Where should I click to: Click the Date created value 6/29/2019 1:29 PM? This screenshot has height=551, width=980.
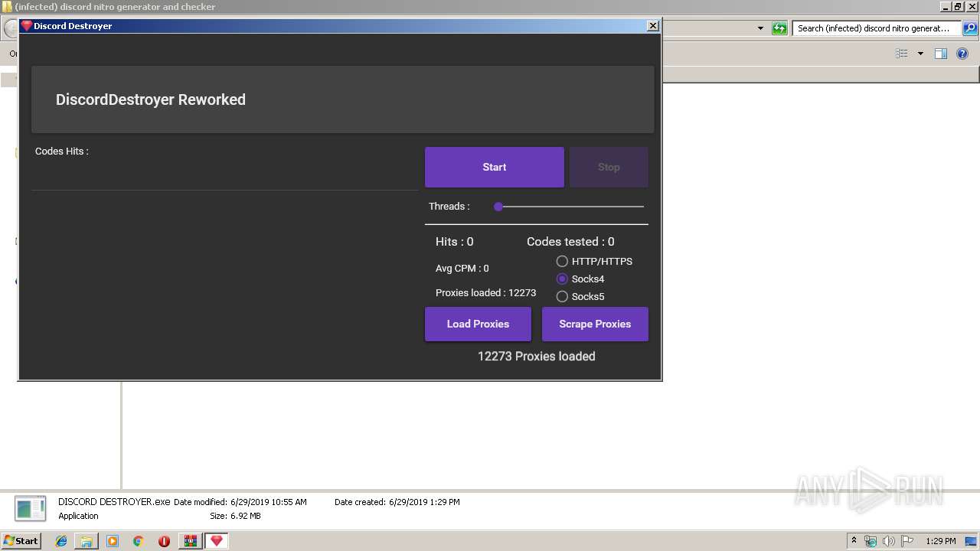[424, 502]
